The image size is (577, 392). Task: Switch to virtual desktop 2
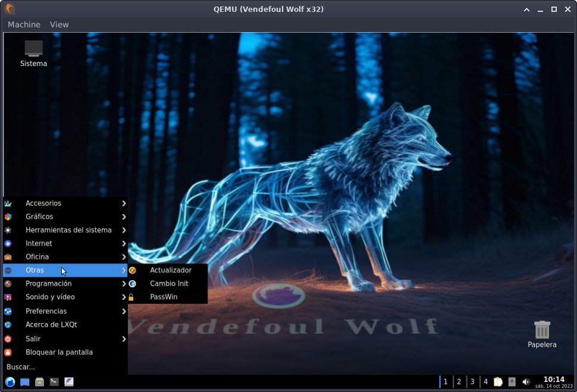[x=459, y=382]
